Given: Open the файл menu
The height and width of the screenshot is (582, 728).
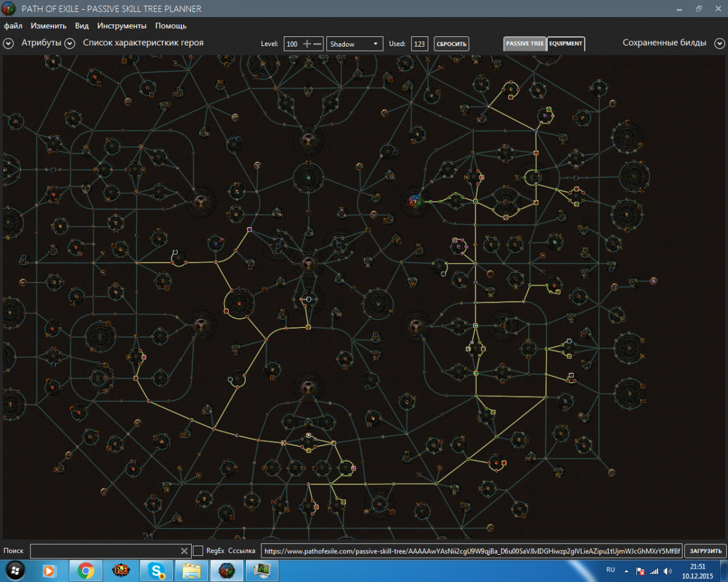Looking at the screenshot, I should click(x=13, y=26).
